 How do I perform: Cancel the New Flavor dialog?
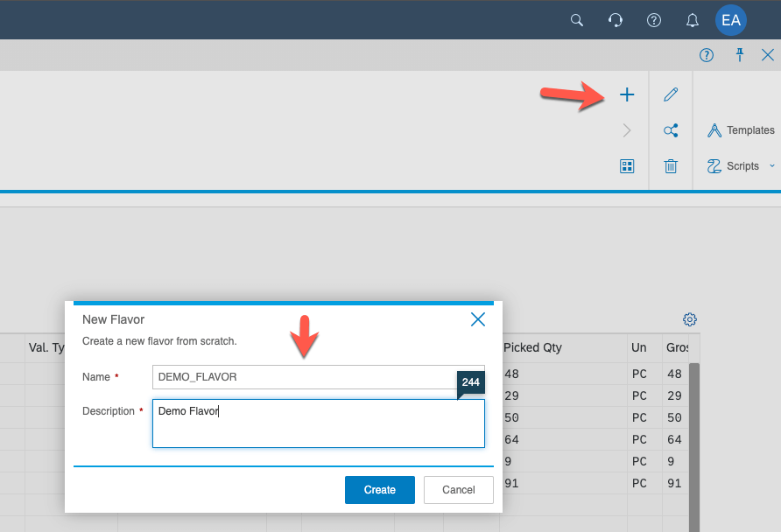coord(458,490)
